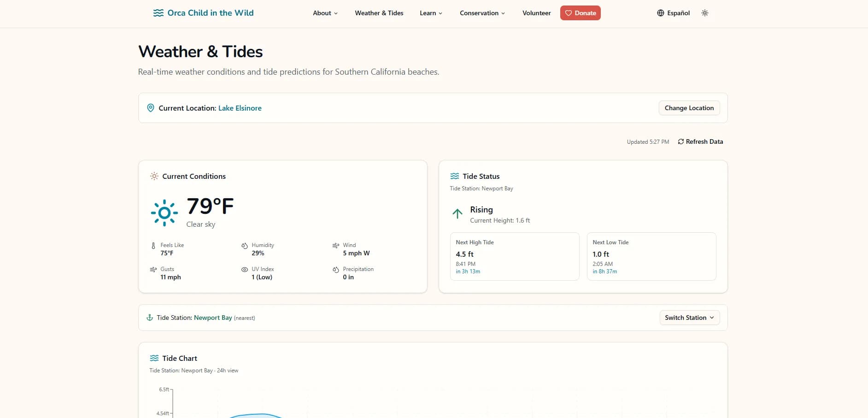Click the rising tide arrow icon

tap(457, 213)
